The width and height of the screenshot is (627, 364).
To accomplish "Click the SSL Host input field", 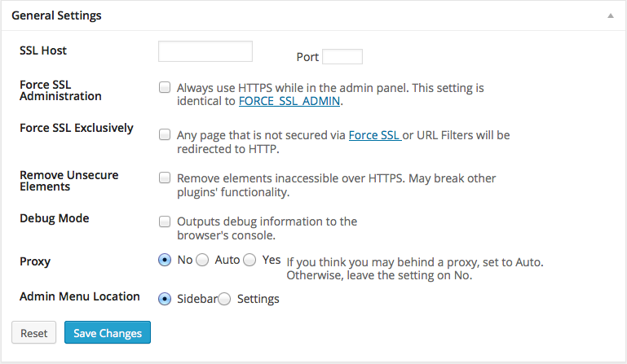I will [205, 51].
